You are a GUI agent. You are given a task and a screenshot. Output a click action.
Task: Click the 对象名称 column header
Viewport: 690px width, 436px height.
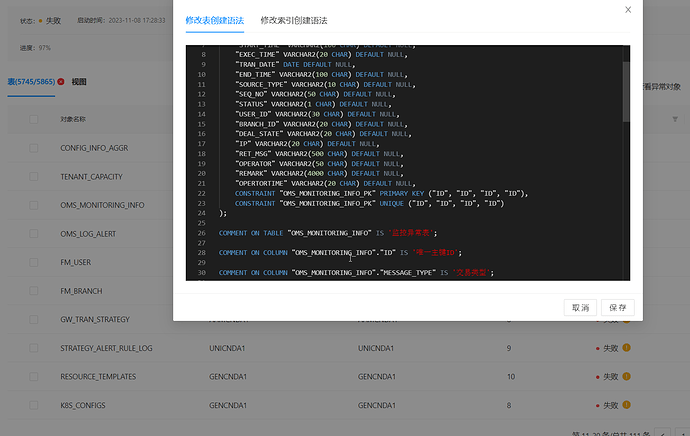[x=73, y=119]
